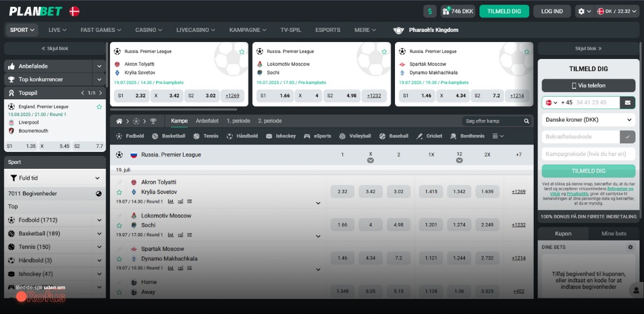Toggle favorite star on Spartak Moscow card
644x314 pixels.
click(x=526, y=51)
